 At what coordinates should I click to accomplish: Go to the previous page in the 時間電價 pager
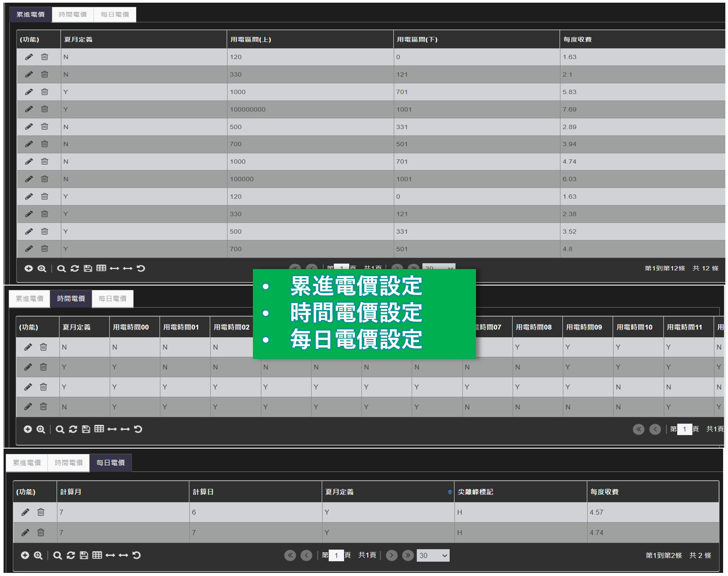tap(655, 429)
